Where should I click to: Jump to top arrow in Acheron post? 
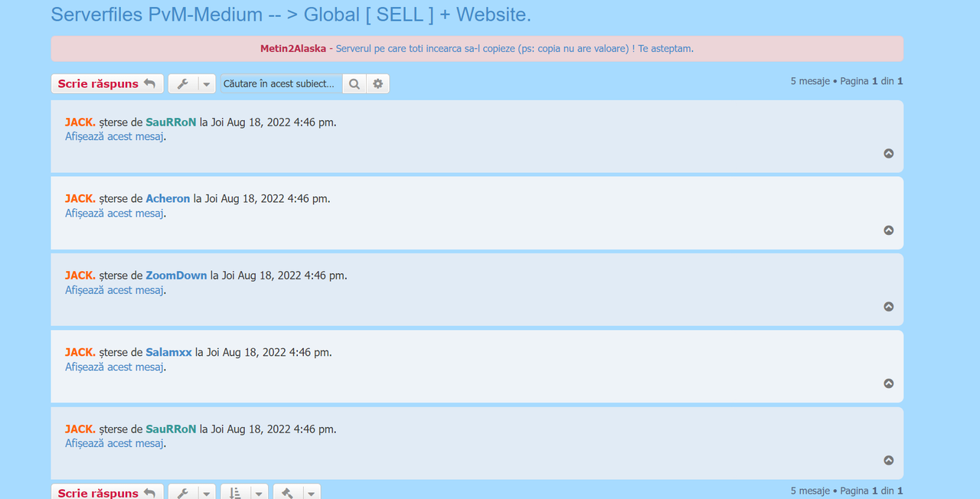point(889,230)
